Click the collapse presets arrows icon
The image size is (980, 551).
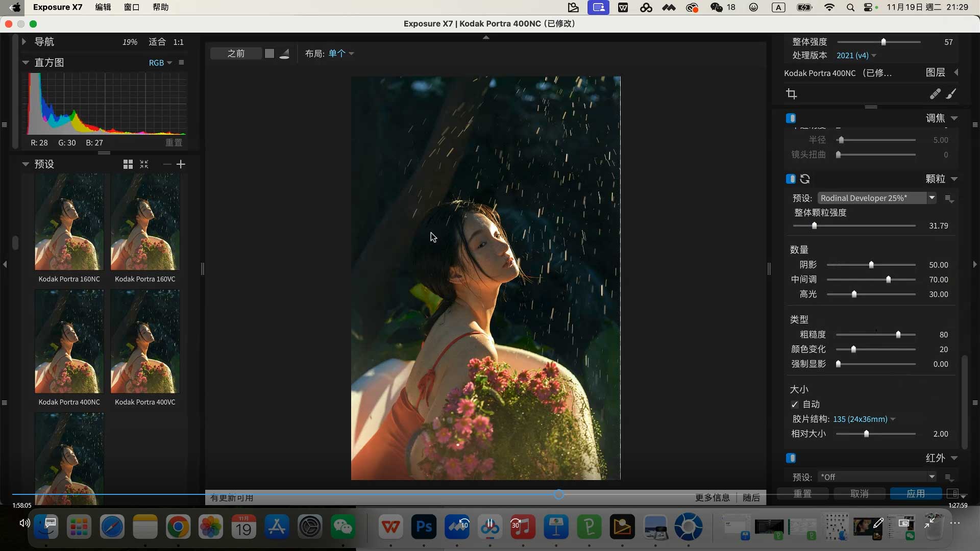[x=144, y=164]
